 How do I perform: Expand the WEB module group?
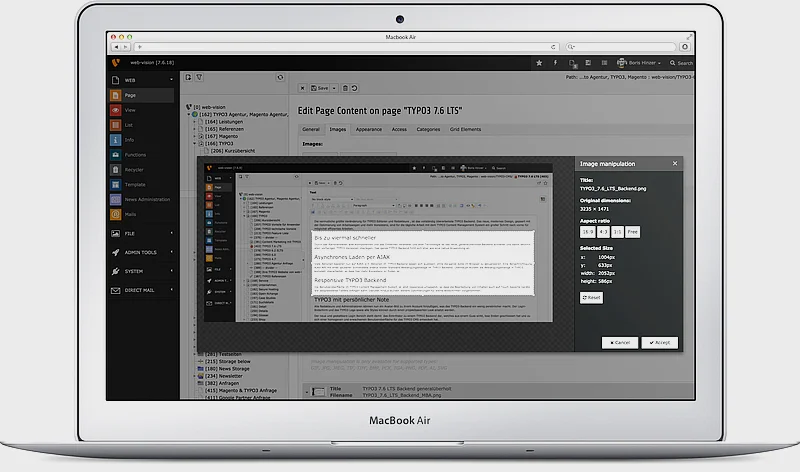click(141, 80)
